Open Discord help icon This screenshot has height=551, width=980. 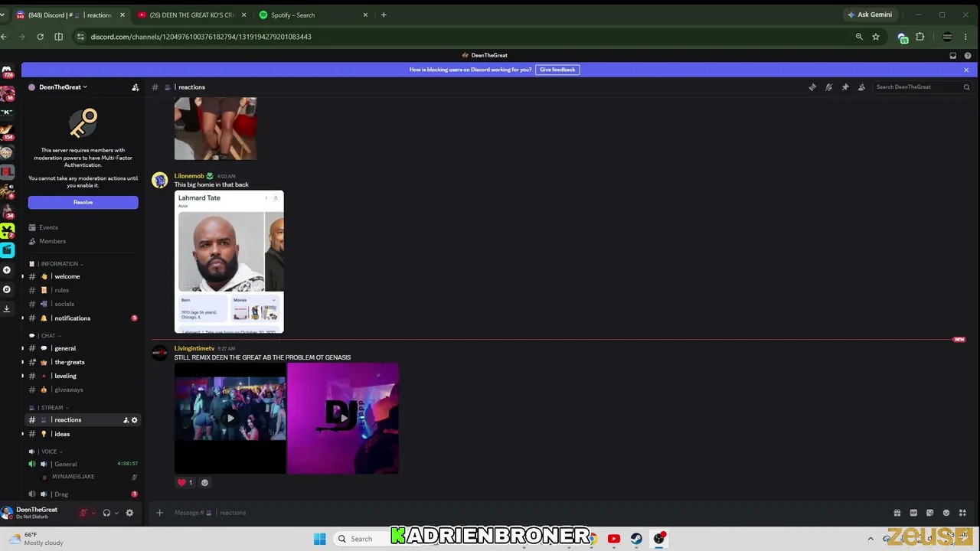968,55
